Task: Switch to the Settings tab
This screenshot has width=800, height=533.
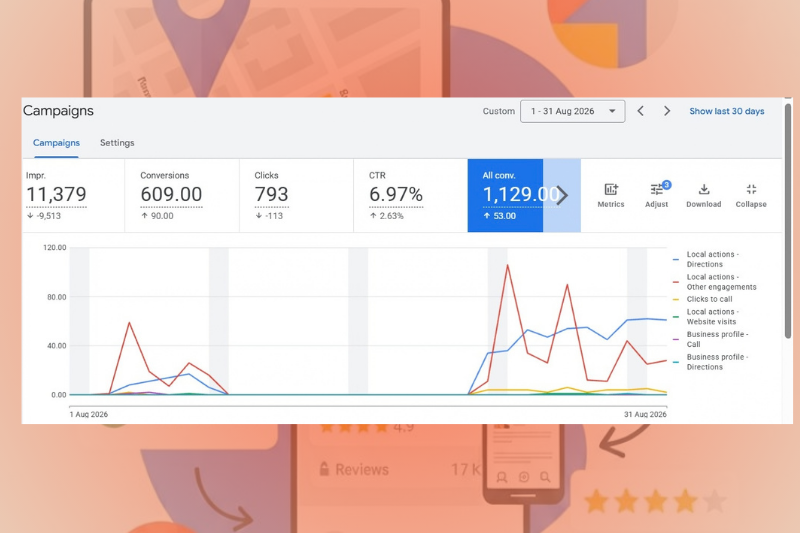Action: (117, 143)
